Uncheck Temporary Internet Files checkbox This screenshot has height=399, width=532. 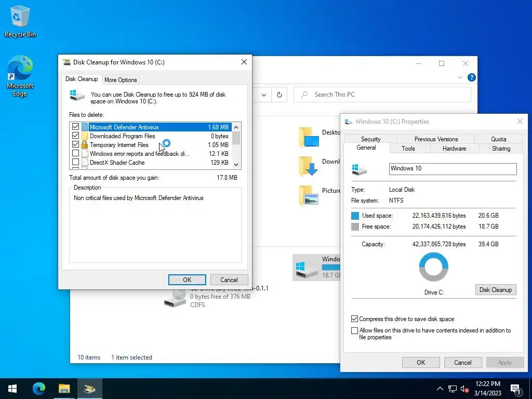click(x=75, y=144)
